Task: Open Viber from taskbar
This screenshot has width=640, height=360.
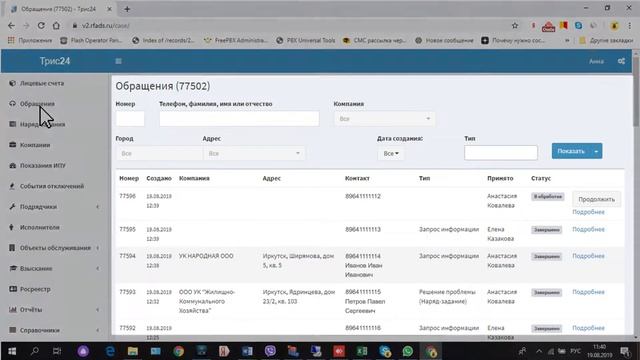Action: click(x=270, y=351)
